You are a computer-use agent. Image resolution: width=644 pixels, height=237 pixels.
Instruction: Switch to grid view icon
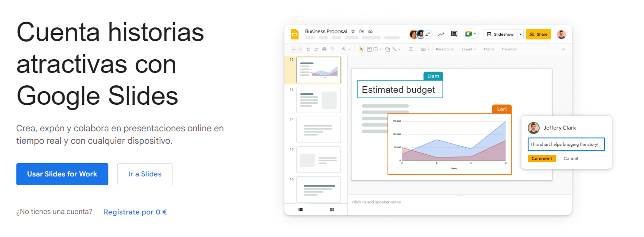point(332,210)
